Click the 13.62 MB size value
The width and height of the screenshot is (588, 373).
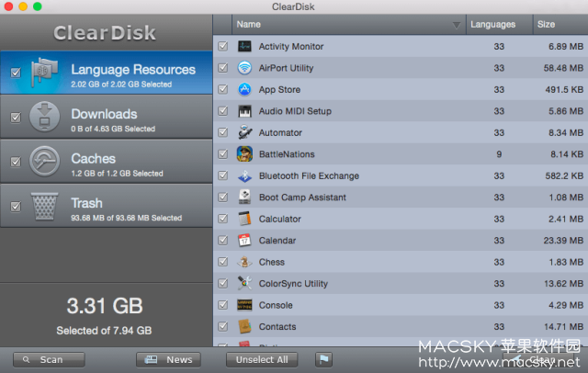(563, 283)
